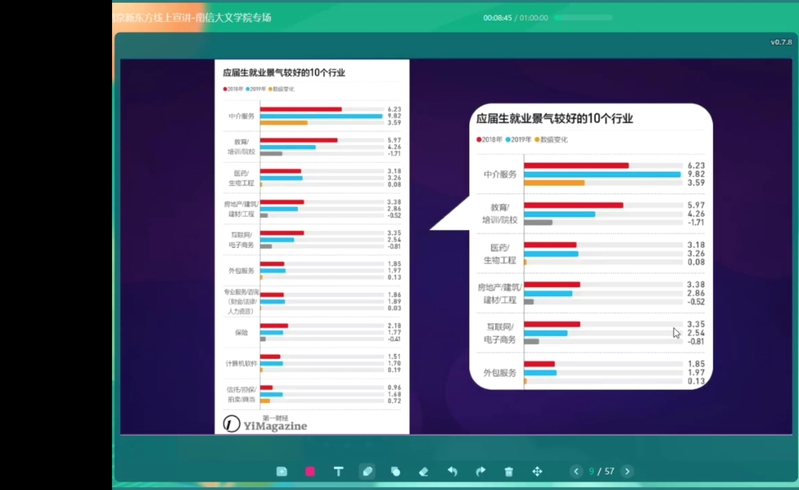Open the pink pen color swatch
This screenshot has width=799, height=490.
coord(310,471)
